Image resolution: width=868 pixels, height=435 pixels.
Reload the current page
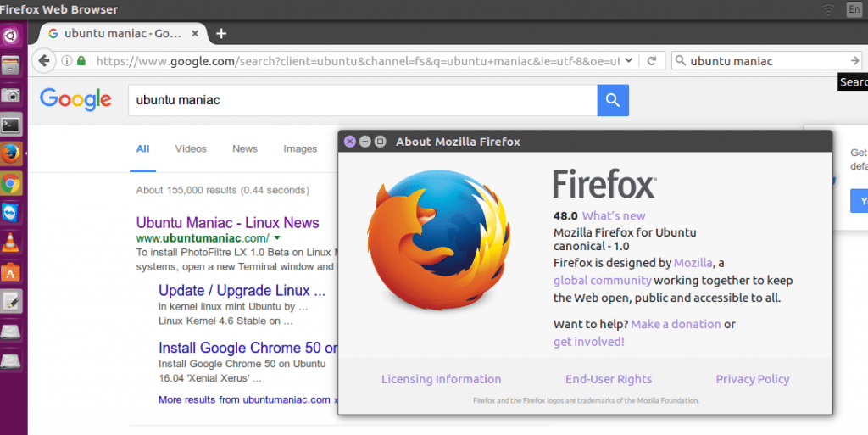[652, 61]
